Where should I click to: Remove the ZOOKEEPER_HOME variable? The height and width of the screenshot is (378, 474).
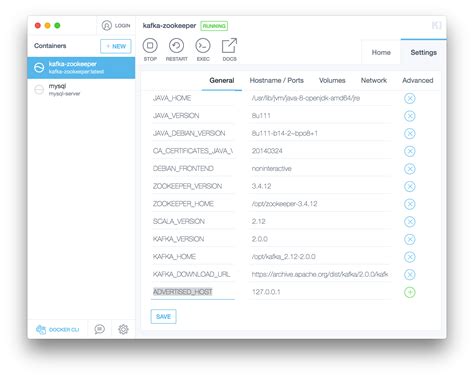coord(410,204)
